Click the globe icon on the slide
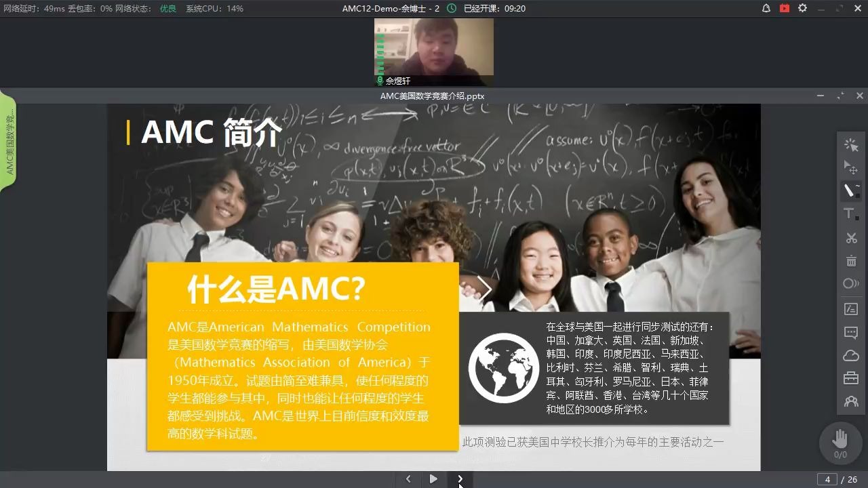This screenshot has height=488, width=868. pyautogui.click(x=503, y=368)
